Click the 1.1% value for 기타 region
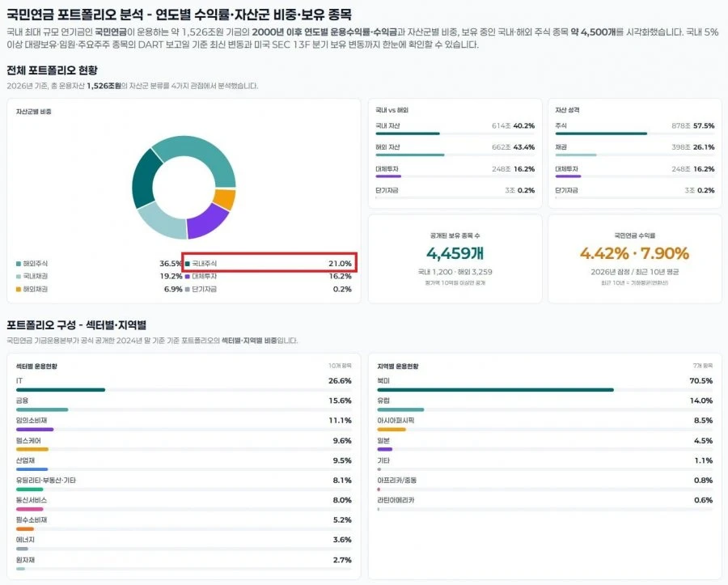 click(x=704, y=460)
